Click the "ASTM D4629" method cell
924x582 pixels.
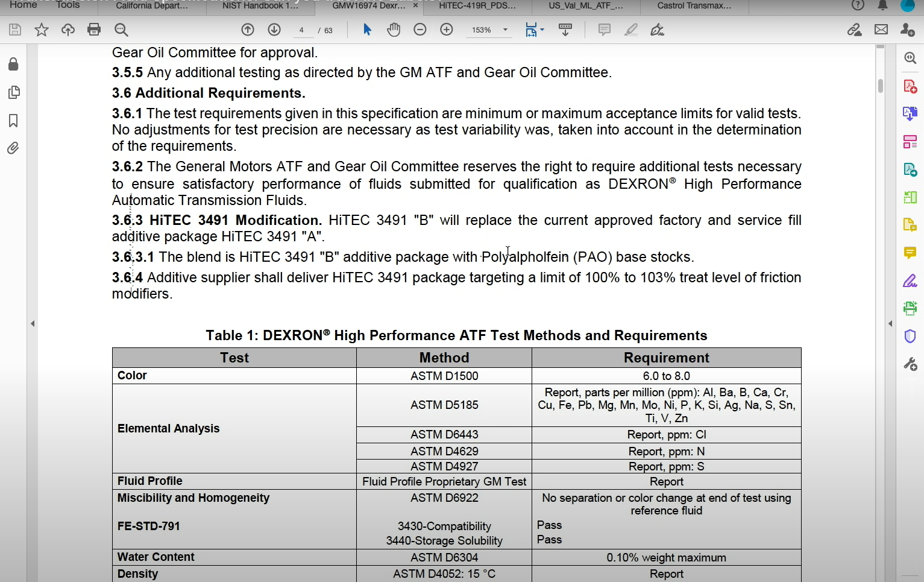click(444, 451)
